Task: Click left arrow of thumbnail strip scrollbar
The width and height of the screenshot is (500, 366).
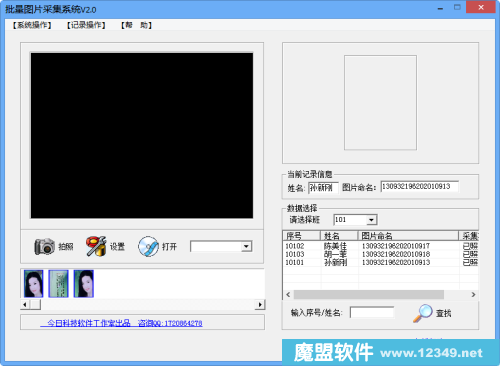Action: (x=25, y=304)
